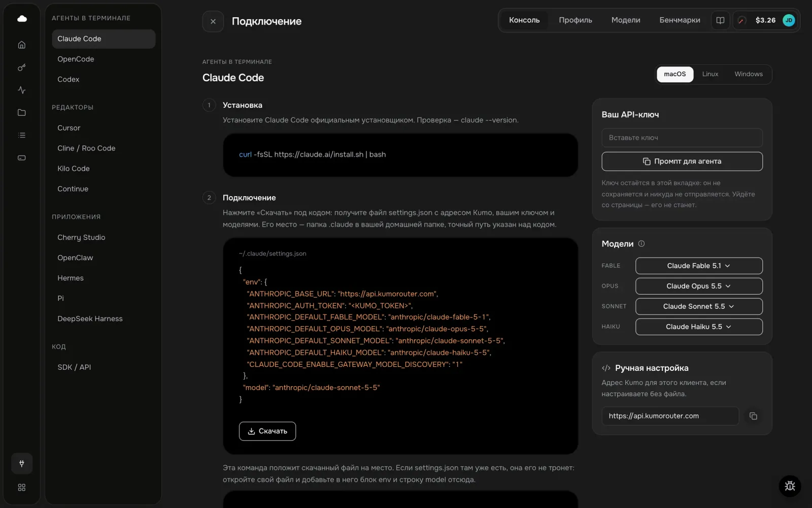Click the cloud logo in the sidebar
The height and width of the screenshot is (508, 812).
(x=22, y=19)
